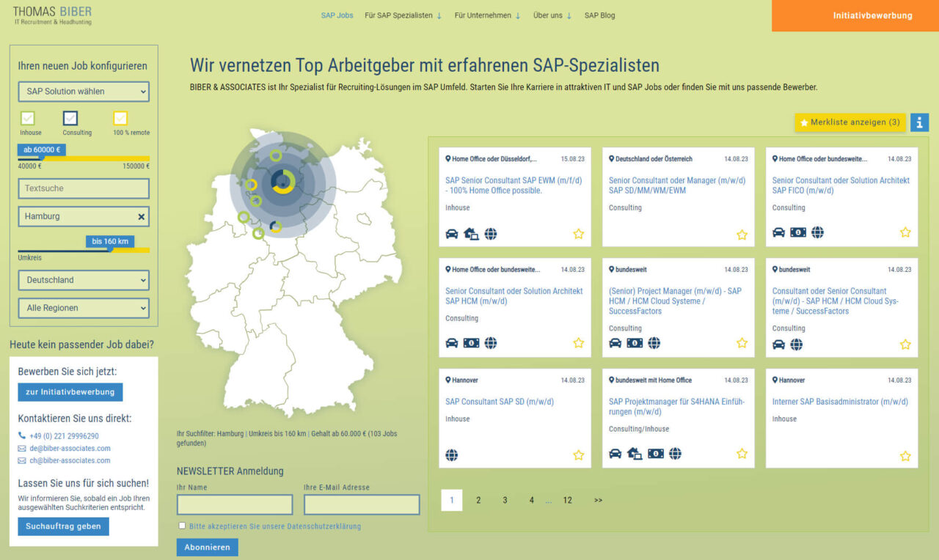Click Merkliste anzeigen (3) link
This screenshot has height=560, width=939.
coord(849,122)
